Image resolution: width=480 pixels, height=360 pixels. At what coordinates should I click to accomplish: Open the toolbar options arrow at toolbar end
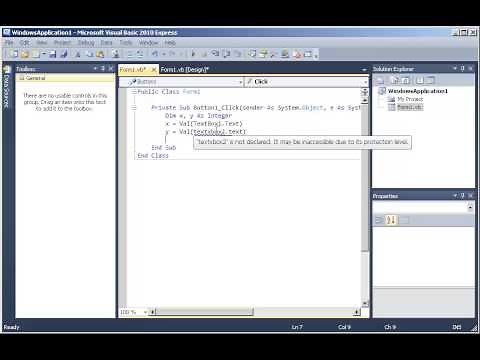(316, 55)
